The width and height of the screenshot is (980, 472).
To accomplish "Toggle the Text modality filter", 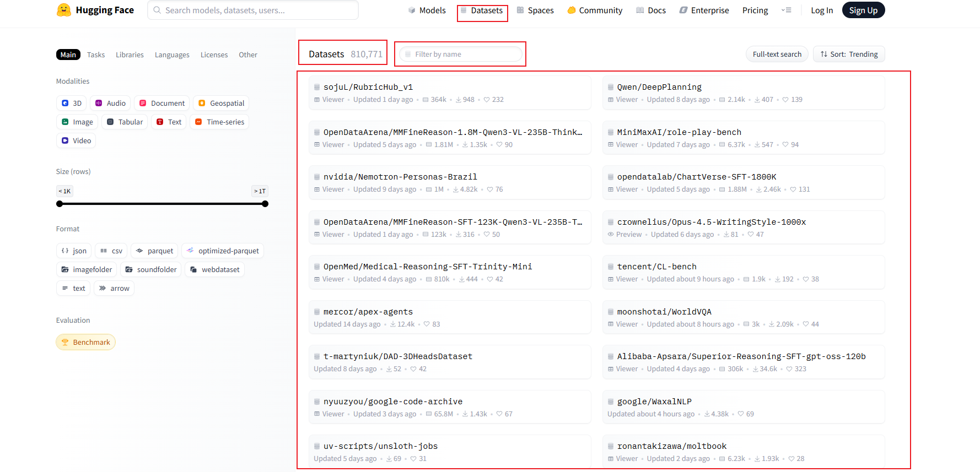I will tap(169, 122).
